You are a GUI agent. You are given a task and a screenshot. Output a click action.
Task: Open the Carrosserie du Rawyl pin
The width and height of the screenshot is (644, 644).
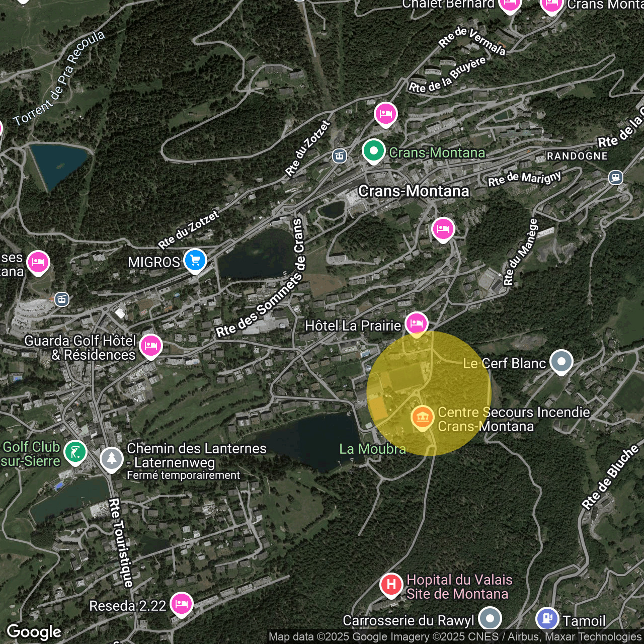tap(491, 619)
